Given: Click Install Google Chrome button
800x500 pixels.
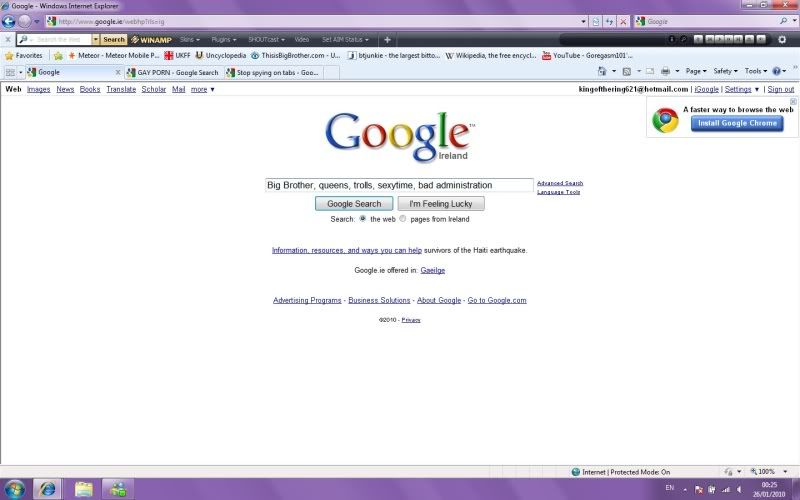Looking at the screenshot, I should [x=736, y=123].
